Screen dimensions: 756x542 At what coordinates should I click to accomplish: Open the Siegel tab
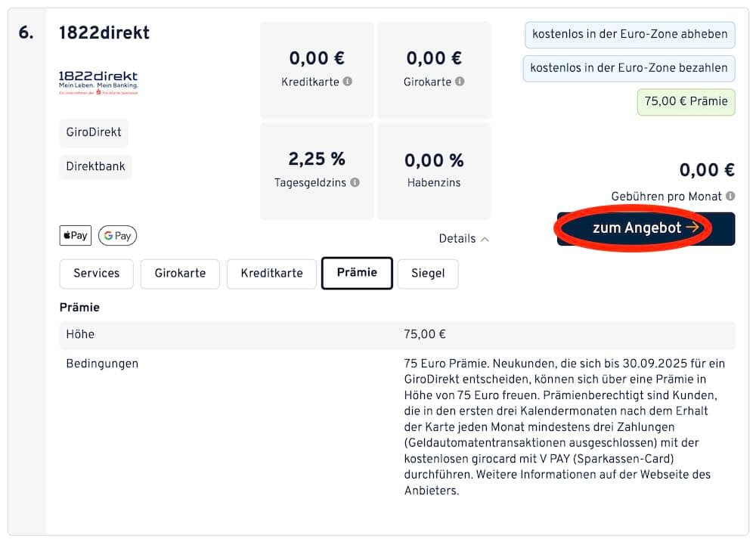pos(428,274)
